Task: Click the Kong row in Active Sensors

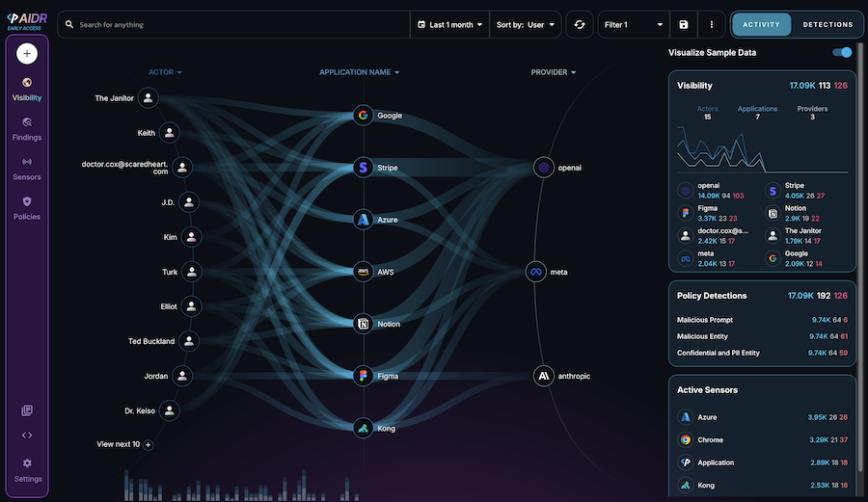Action: (x=762, y=486)
